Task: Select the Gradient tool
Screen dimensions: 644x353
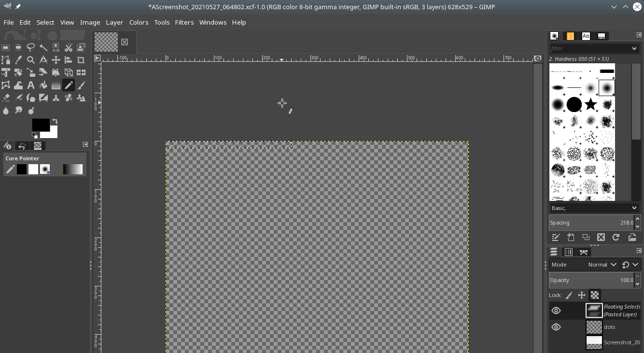Action: 56,85
